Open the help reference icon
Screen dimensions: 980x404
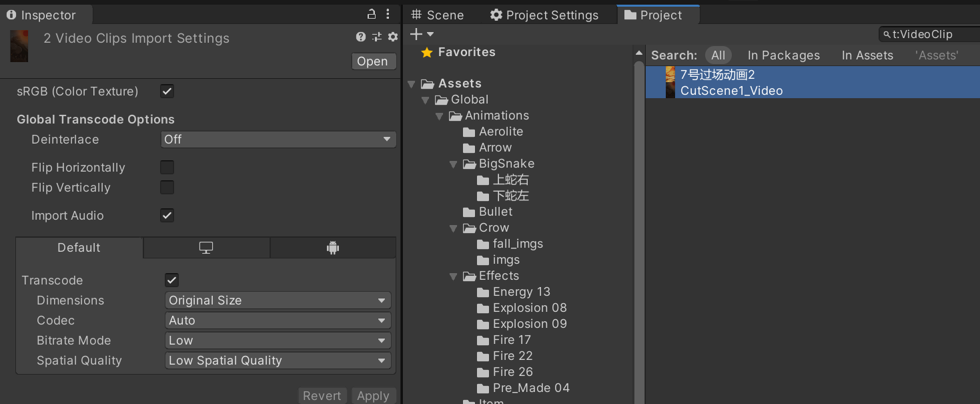coord(361,37)
